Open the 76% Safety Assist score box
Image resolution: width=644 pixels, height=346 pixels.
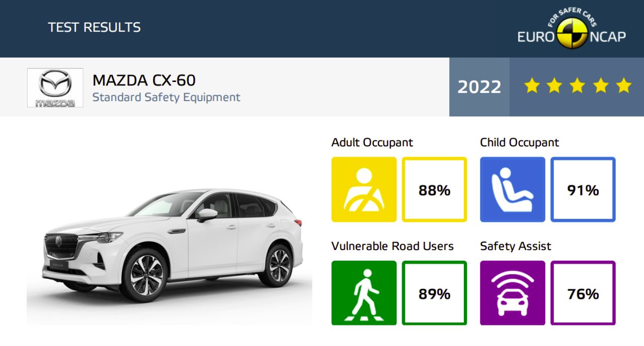click(x=583, y=293)
